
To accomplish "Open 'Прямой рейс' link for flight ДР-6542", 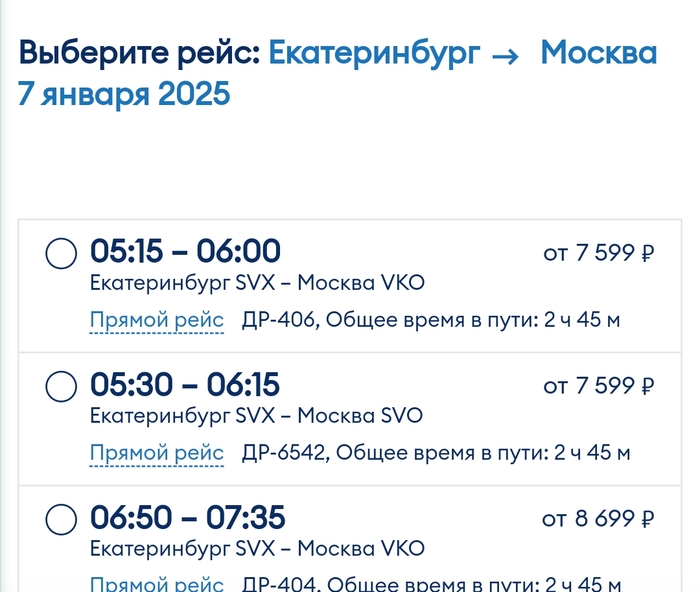I will pos(157,453).
